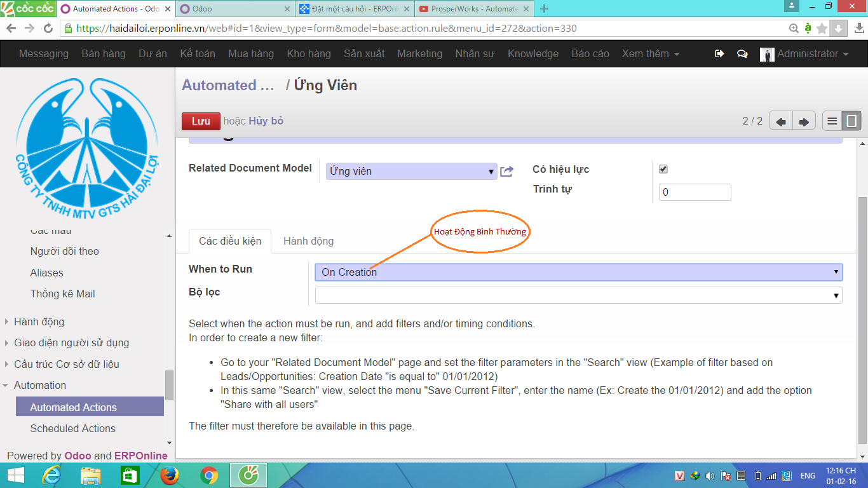Switch to form view icon
Viewport: 868px width, 488px height.
tap(851, 121)
